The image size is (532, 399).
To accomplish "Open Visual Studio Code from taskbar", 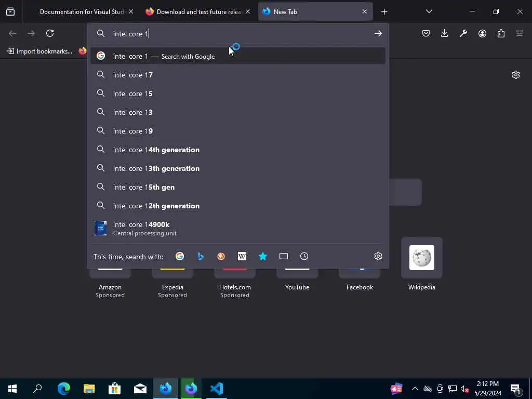I will coord(217,389).
